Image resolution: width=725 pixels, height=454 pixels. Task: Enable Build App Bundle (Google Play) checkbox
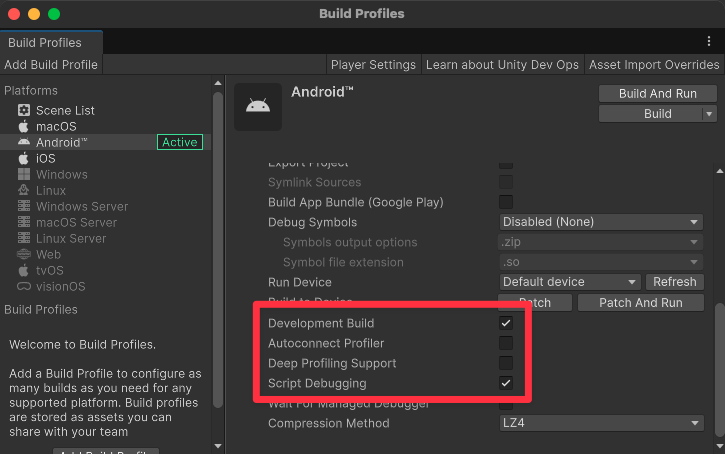pos(506,202)
